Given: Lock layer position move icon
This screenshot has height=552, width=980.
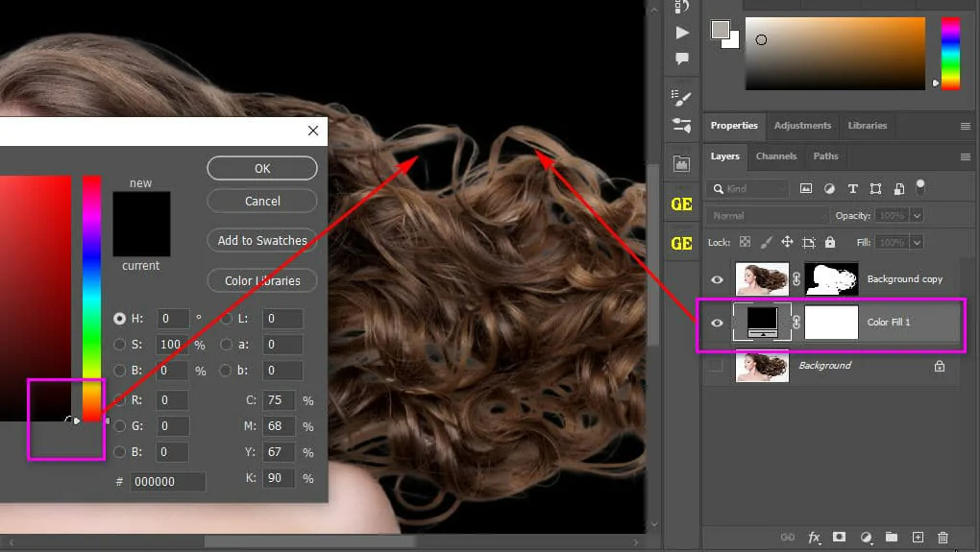Looking at the screenshot, I should point(787,242).
